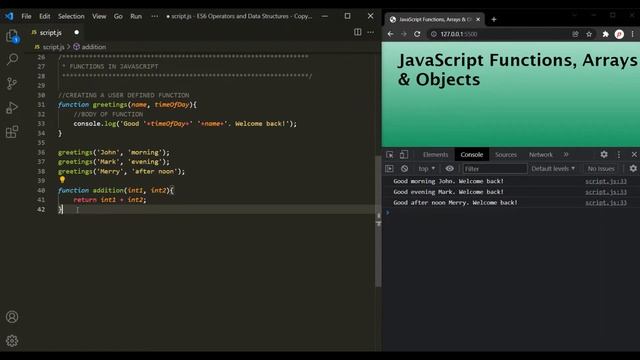Open the top context dropdown
Screen dimensions: 640x360
point(427,169)
